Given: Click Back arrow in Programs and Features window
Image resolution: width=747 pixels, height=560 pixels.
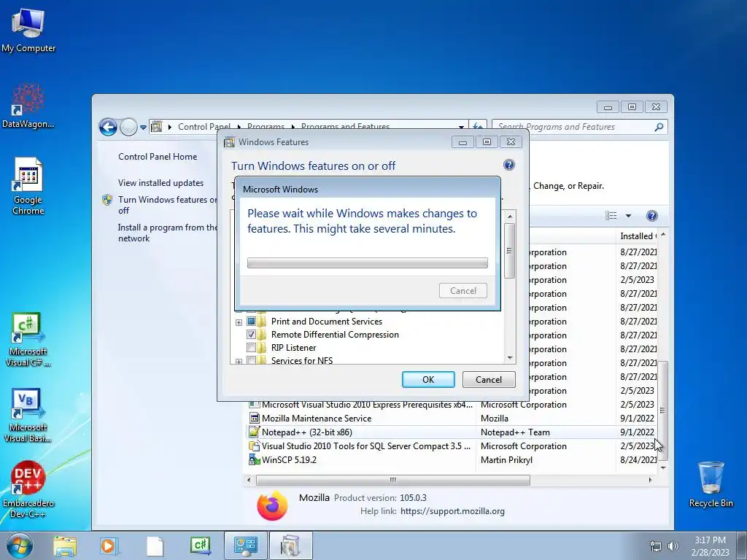Looking at the screenshot, I should click(108, 127).
